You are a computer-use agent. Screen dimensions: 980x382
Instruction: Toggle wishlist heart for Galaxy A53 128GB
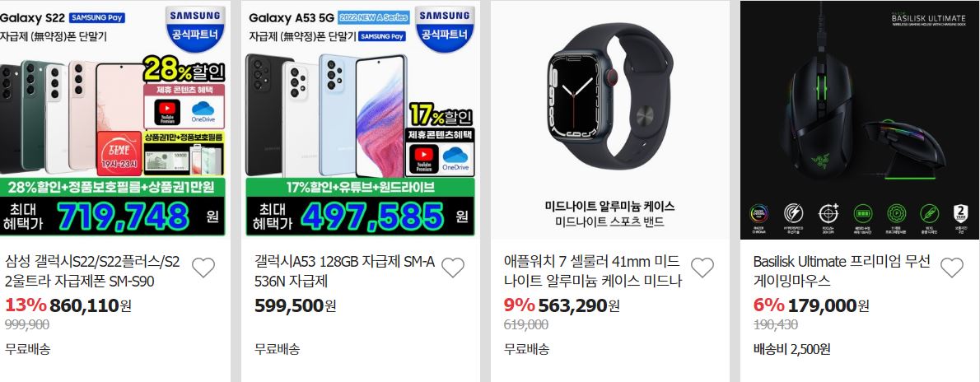[452, 268]
